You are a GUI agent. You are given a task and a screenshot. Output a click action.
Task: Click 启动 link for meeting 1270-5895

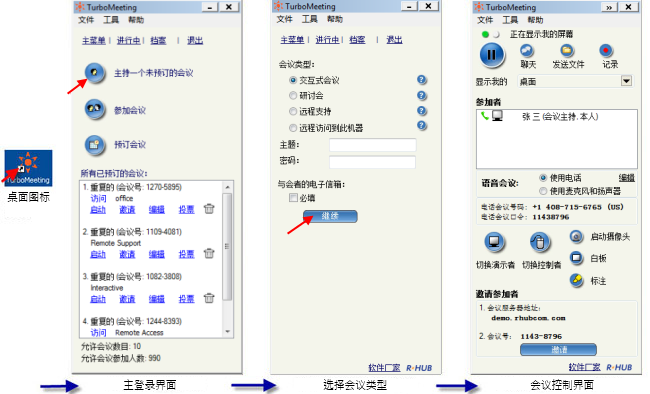tap(98, 209)
